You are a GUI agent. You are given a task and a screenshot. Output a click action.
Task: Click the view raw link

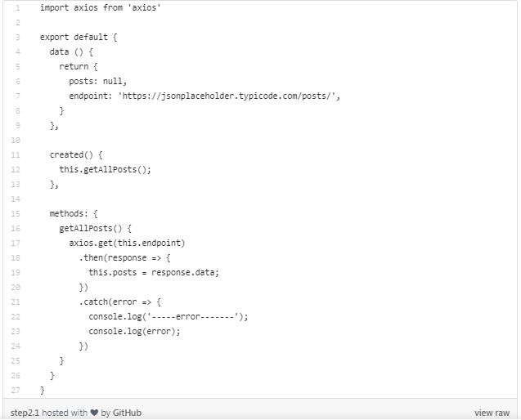492,413
